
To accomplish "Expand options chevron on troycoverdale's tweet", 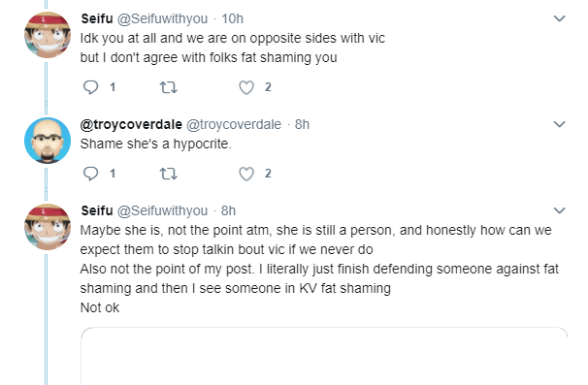I will tap(559, 124).
